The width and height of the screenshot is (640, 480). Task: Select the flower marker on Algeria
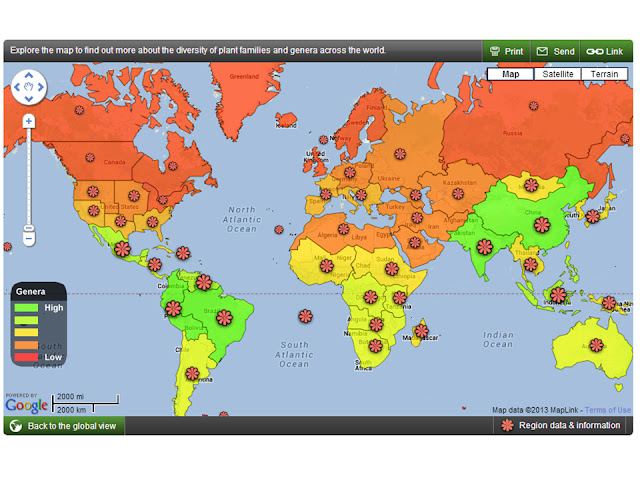click(343, 229)
